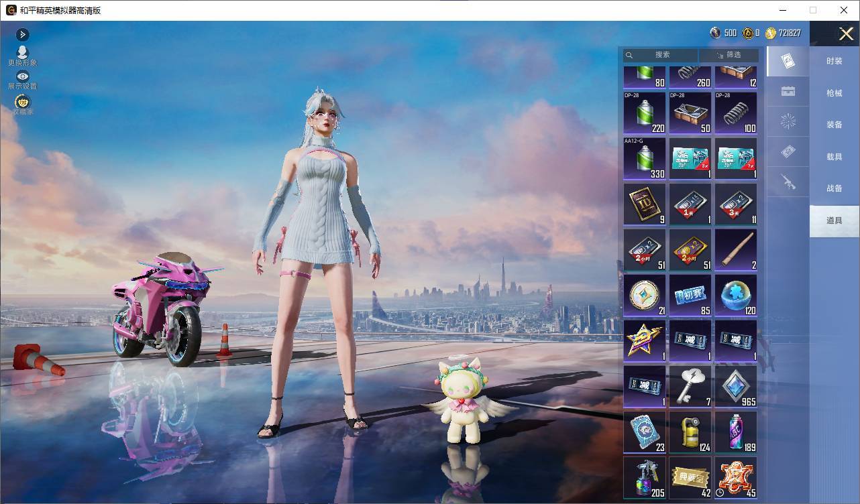Image resolution: width=860 pixels, height=504 pixels.
Task: Open the 更换形象 change avatar icon
Action: [x=22, y=56]
